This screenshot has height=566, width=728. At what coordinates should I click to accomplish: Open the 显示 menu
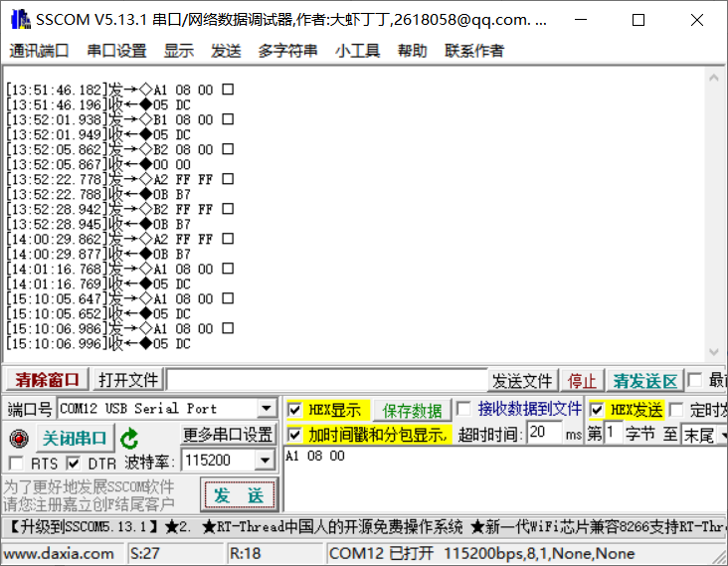[x=179, y=51]
